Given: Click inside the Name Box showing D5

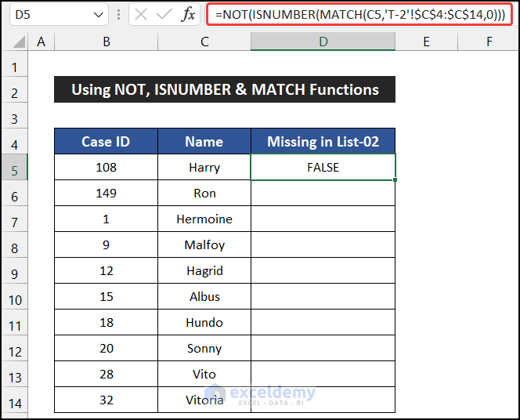Looking at the screenshot, I should 47,15.
